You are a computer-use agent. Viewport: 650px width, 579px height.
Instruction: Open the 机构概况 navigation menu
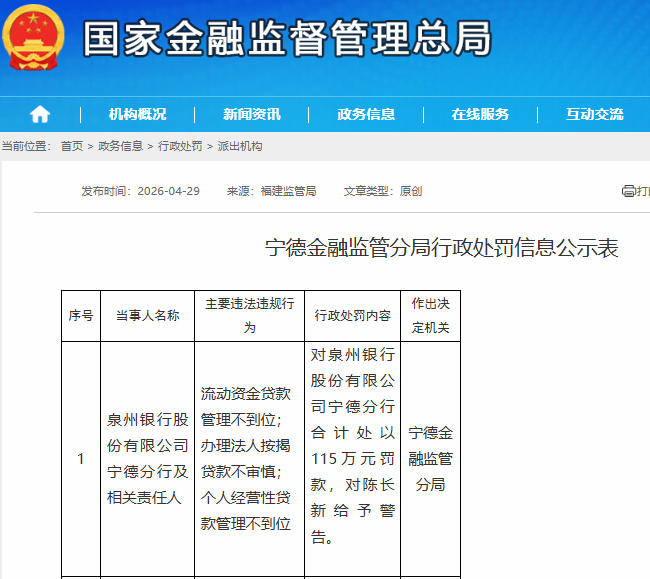coord(137,114)
